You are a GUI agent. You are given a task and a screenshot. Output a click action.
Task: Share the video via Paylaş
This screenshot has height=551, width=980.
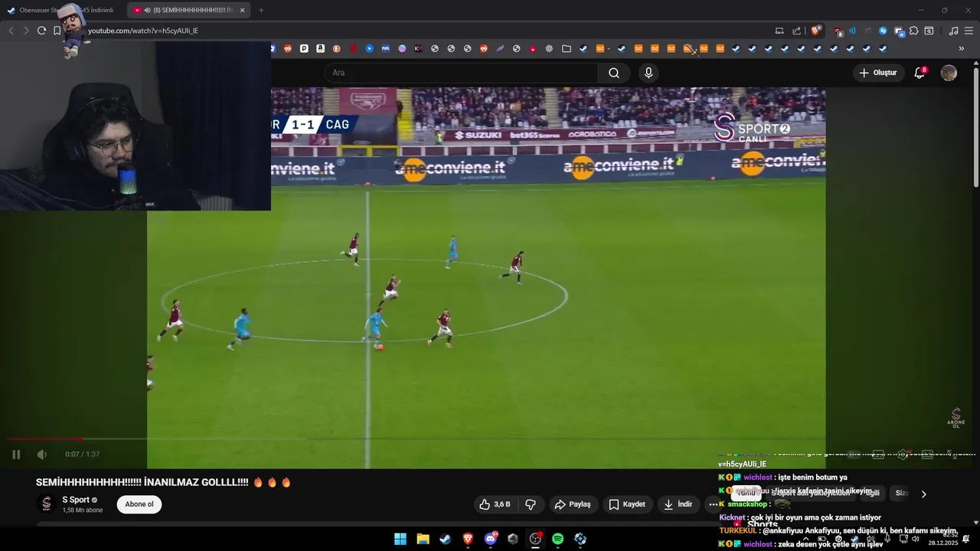click(573, 504)
